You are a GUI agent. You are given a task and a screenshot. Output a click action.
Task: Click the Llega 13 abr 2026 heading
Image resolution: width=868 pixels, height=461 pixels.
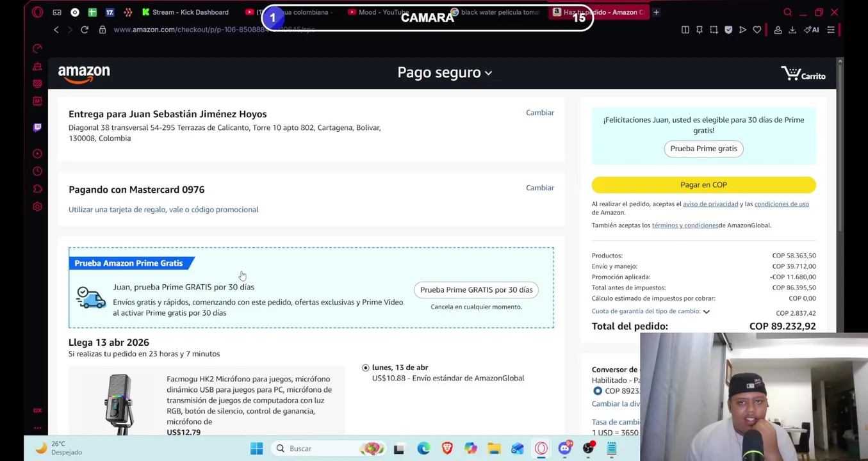coord(109,343)
